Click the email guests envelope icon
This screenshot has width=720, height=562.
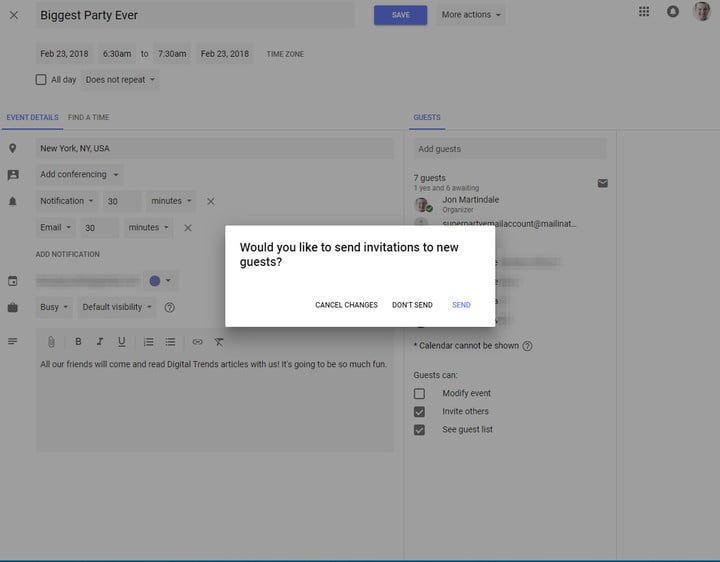[603, 183]
